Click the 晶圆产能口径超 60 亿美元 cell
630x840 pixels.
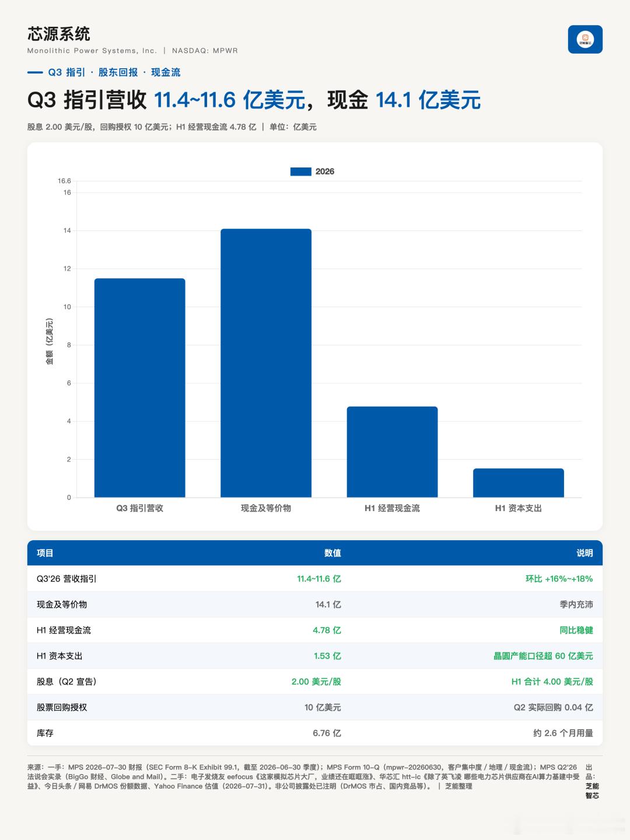point(543,656)
